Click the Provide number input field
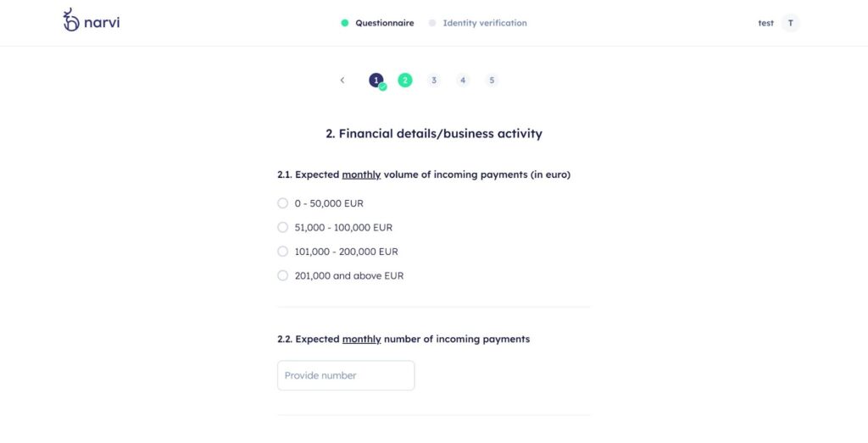 tap(346, 375)
